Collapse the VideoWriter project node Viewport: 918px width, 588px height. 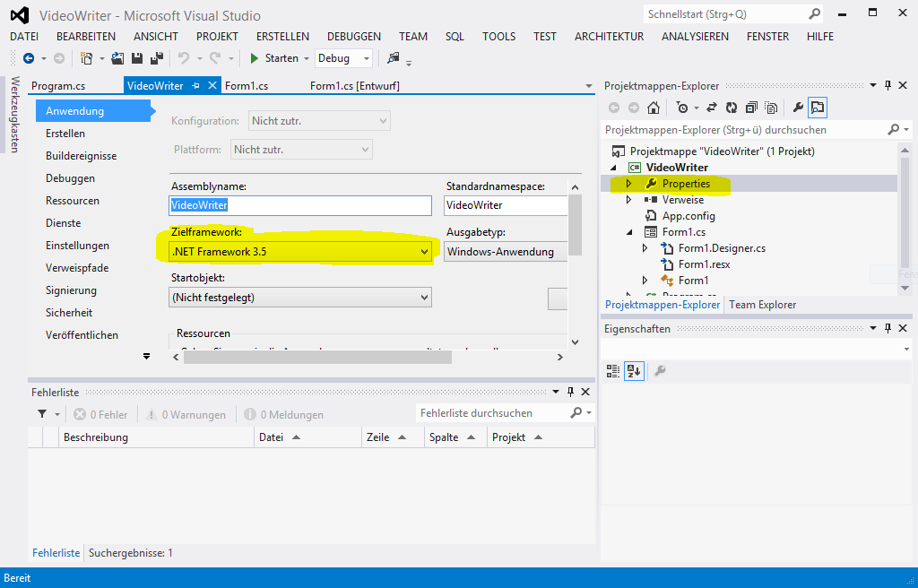pyautogui.click(x=613, y=168)
